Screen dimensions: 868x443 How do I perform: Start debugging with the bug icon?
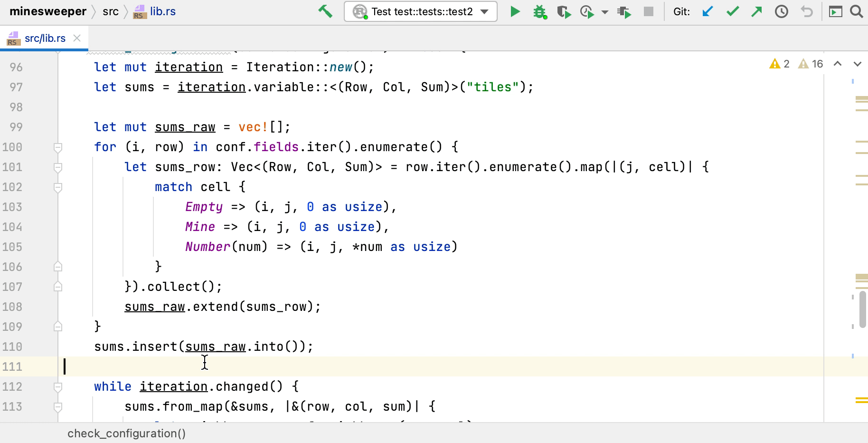click(x=540, y=11)
